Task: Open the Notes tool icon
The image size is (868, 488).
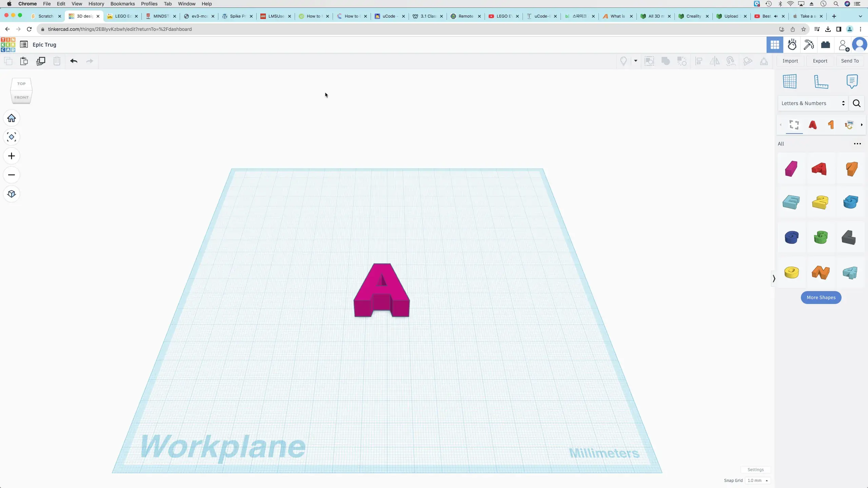Action: click(x=852, y=82)
